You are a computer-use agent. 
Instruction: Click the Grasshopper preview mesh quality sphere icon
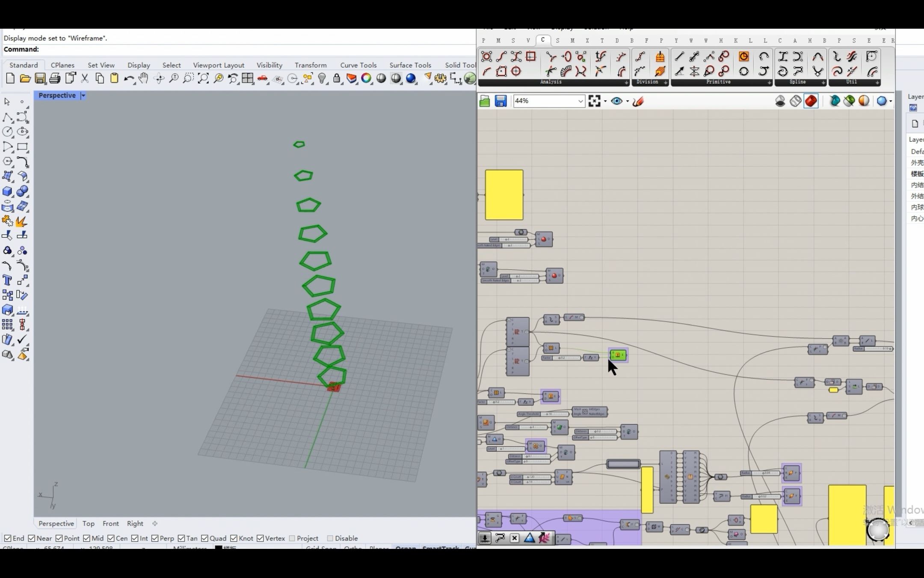[x=882, y=101]
